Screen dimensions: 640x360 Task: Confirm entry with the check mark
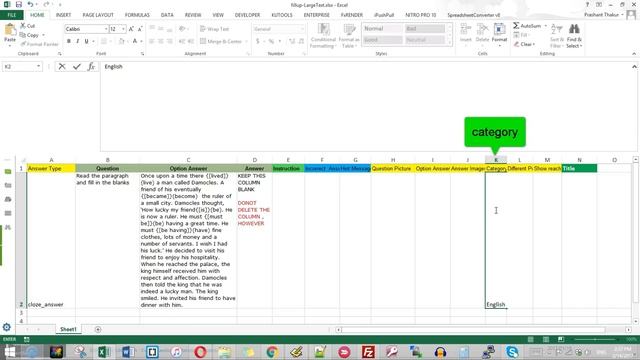point(77,67)
